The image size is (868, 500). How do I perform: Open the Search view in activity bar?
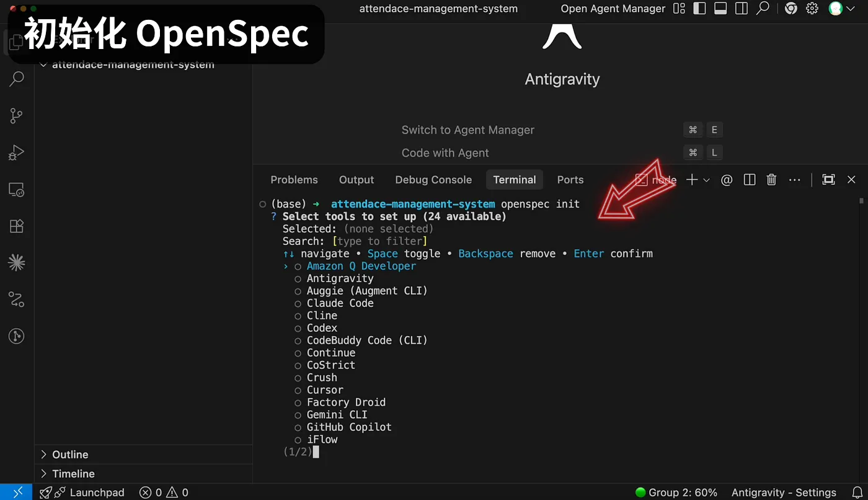pyautogui.click(x=17, y=79)
